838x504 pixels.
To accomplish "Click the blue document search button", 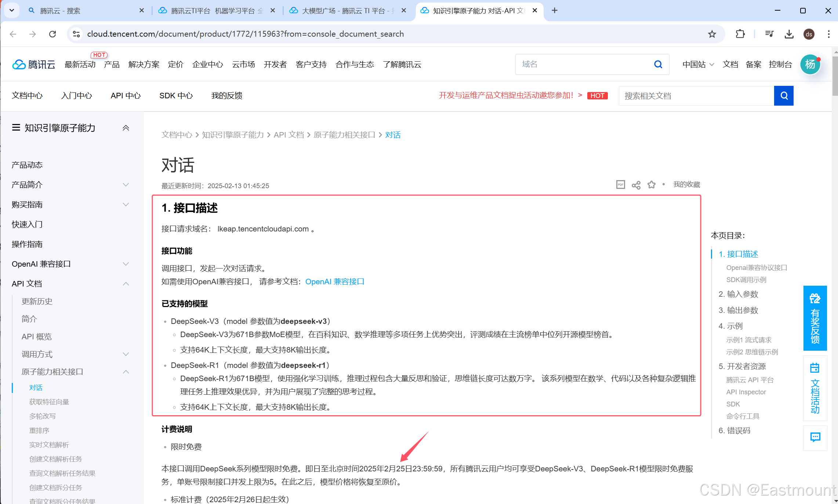I will [783, 96].
